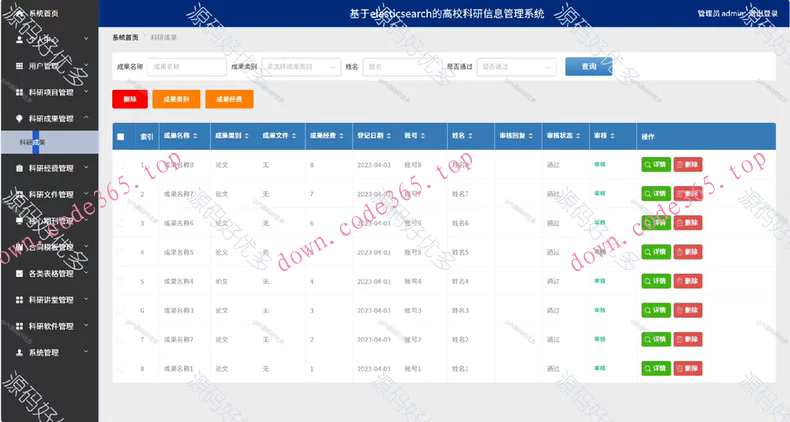Click the red 删除 button above the table

tap(130, 99)
